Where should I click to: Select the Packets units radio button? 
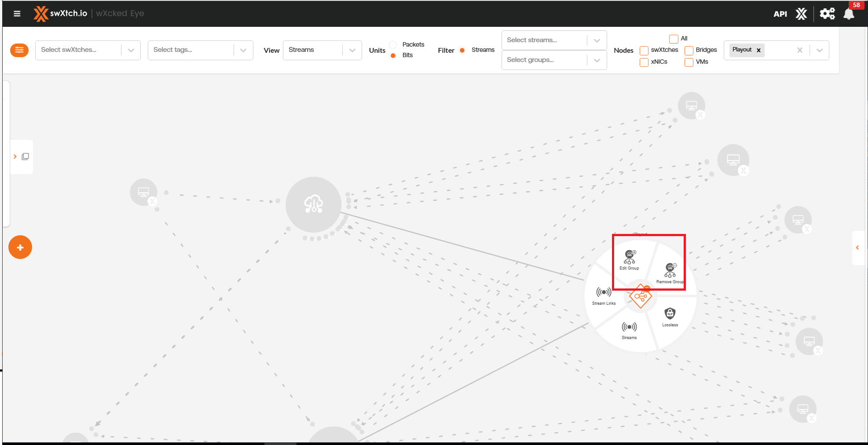point(393,44)
